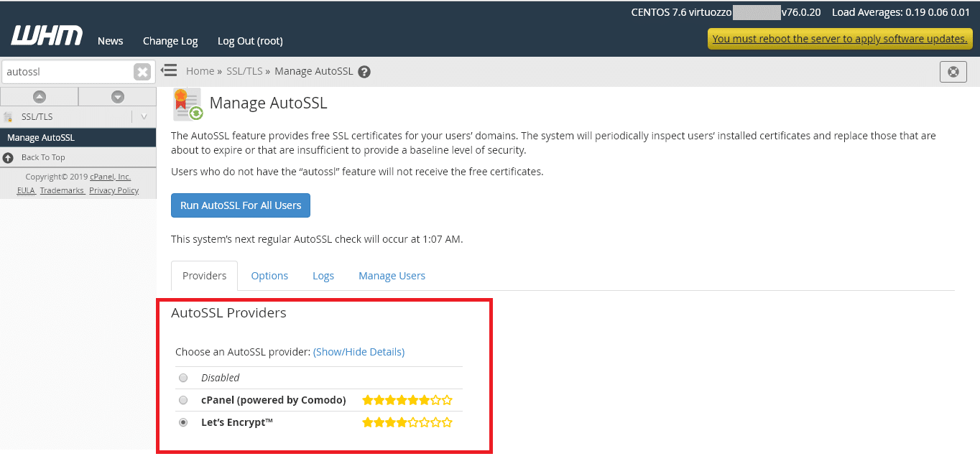The height and width of the screenshot is (474, 980).
Task: Collapse the SSL/TLS section chevron
Action: (x=144, y=117)
